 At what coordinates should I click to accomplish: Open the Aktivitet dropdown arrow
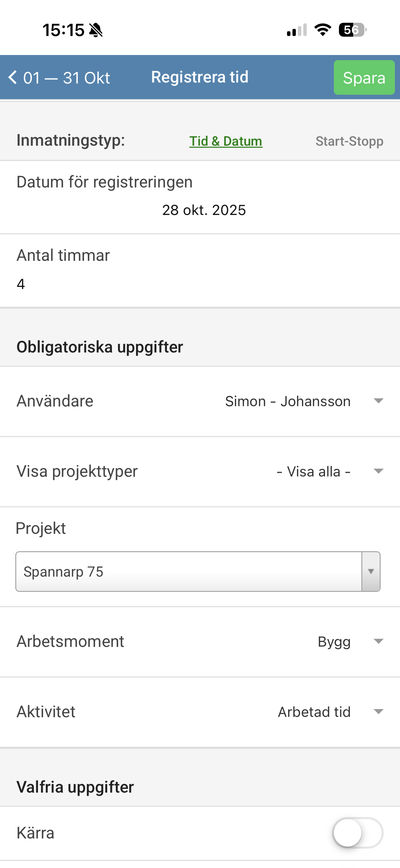378,711
